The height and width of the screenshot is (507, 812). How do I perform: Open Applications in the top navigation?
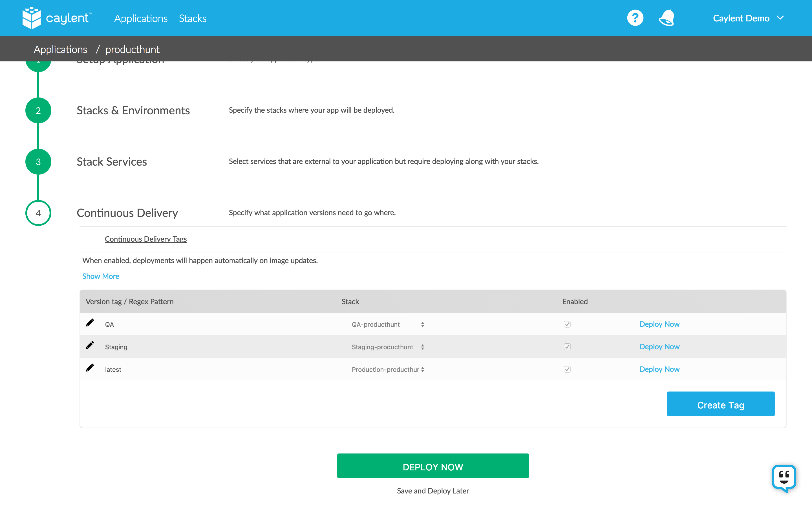pos(141,18)
